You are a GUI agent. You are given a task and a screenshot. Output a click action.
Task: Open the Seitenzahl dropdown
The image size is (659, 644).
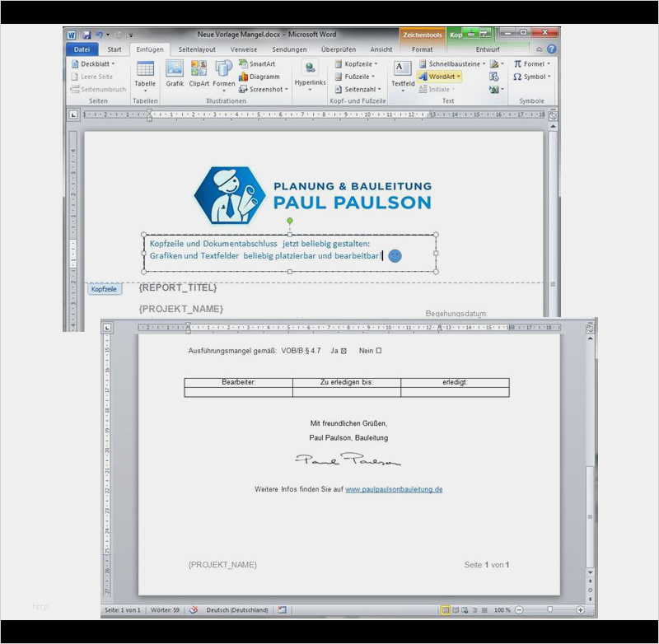(x=358, y=89)
